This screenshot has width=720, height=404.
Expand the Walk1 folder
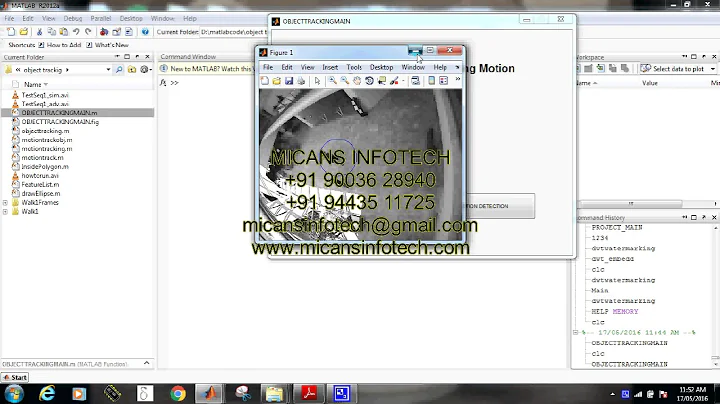click(x=5, y=212)
